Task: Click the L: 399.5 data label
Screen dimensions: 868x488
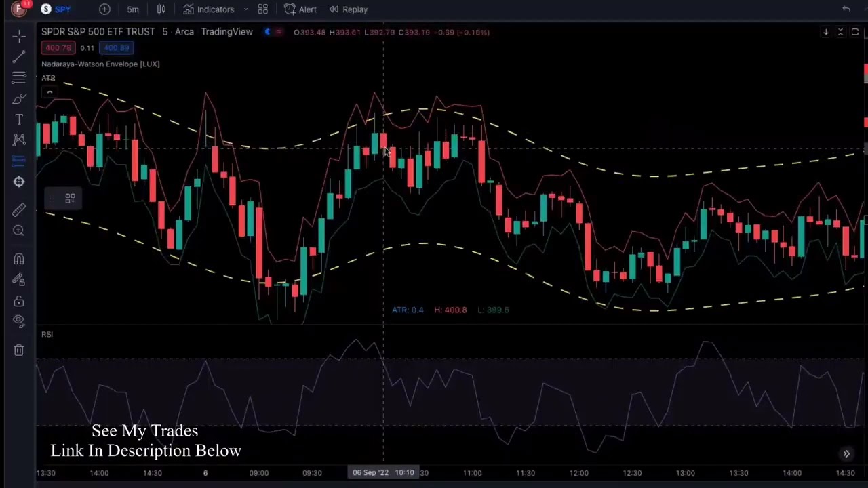Action: (x=493, y=310)
